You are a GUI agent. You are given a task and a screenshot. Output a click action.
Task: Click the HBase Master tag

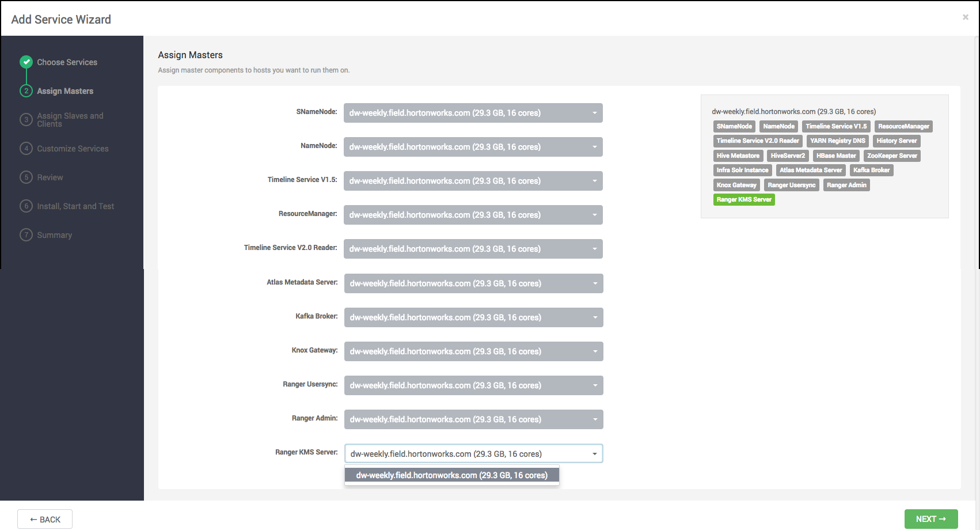(x=836, y=156)
